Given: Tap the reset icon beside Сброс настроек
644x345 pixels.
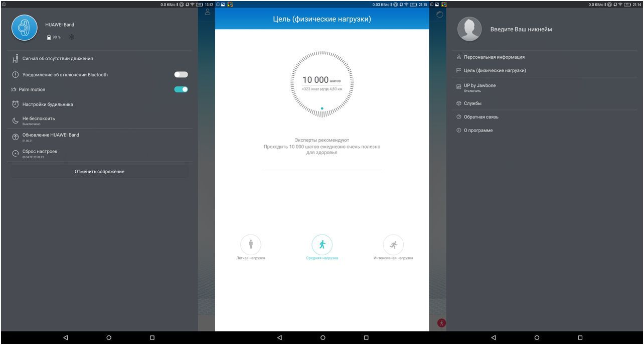Looking at the screenshot, I should tap(15, 152).
